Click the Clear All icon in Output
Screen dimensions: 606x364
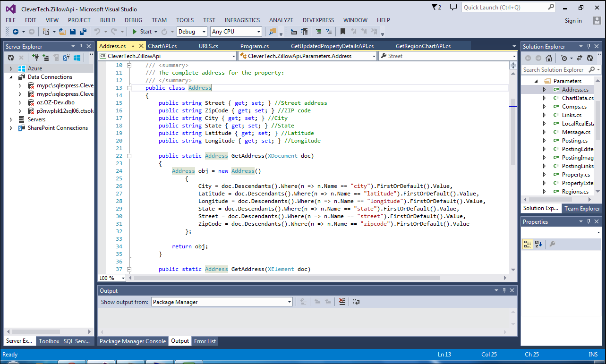click(x=342, y=302)
